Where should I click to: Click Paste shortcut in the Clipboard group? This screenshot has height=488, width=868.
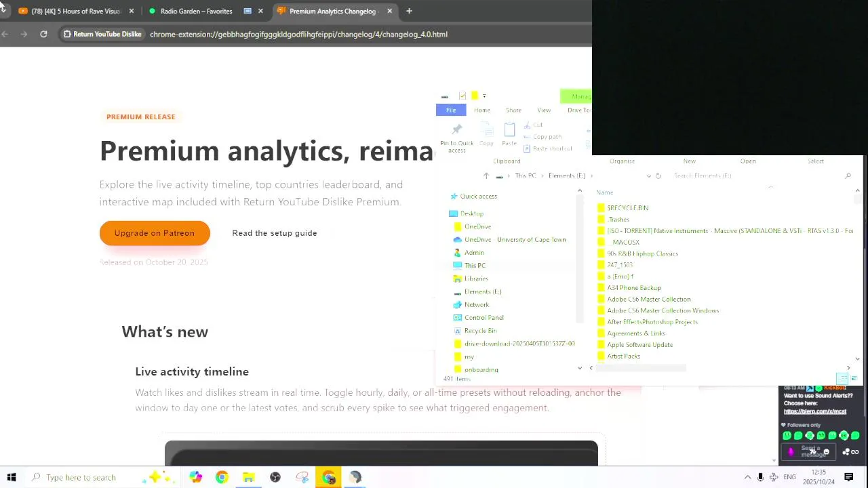(548, 148)
